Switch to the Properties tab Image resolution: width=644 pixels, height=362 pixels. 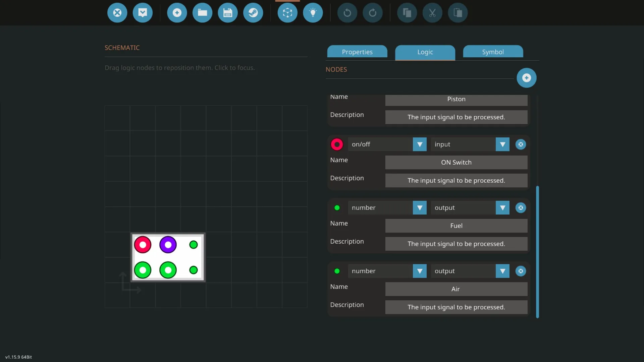[357, 52]
